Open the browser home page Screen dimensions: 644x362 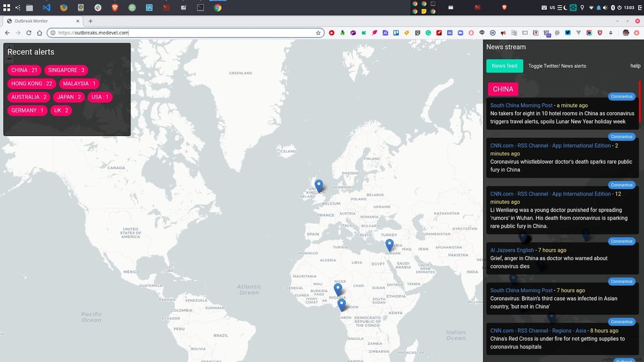pos(40,33)
